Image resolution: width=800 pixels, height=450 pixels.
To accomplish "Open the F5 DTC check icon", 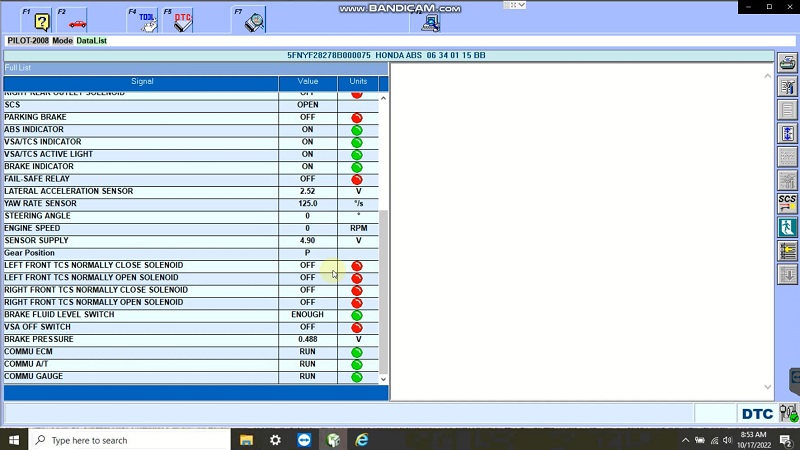I will (178, 20).
